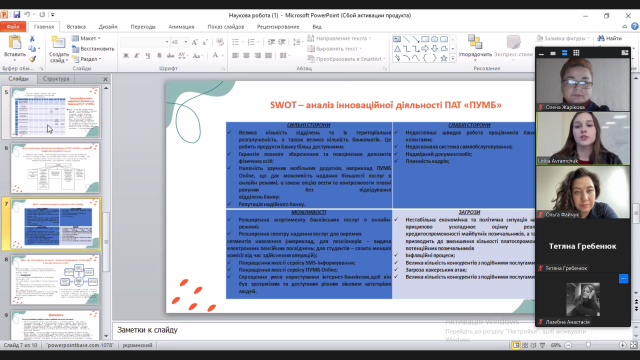
Task: Switch to slide sorter view in status bar
Action: click(x=525, y=345)
